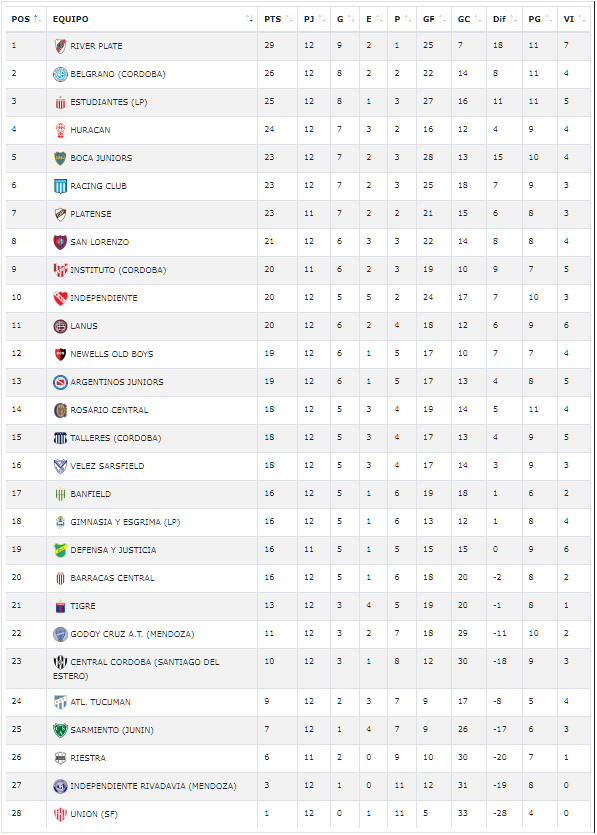Click the Belgrano (Cordoba) crest icon
The image size is (597, 835).
(60, 74)
